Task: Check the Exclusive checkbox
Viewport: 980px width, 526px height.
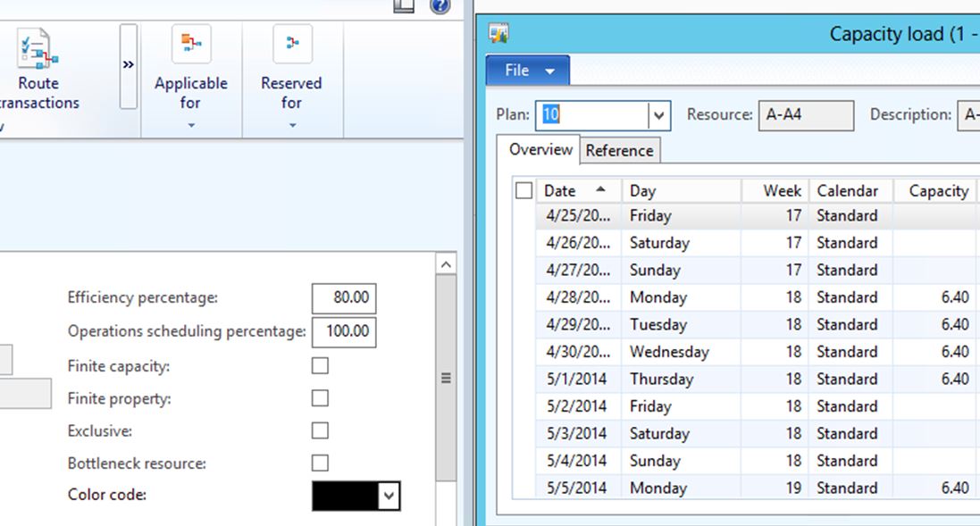Action: [x=320, y=430]
